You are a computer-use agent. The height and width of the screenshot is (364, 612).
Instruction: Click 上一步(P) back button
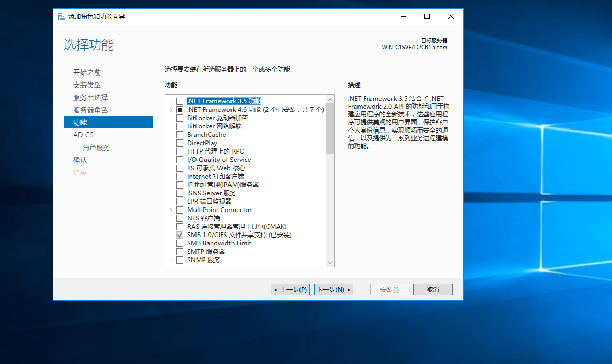tap(290, 289)
